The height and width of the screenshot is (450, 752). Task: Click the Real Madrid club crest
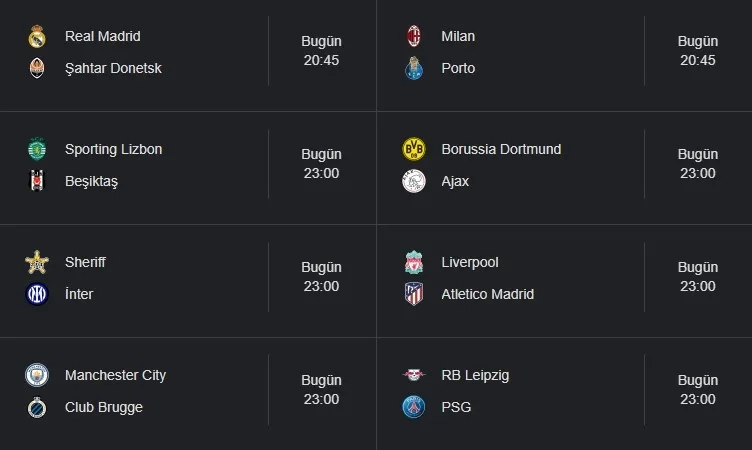pos(37,37)
